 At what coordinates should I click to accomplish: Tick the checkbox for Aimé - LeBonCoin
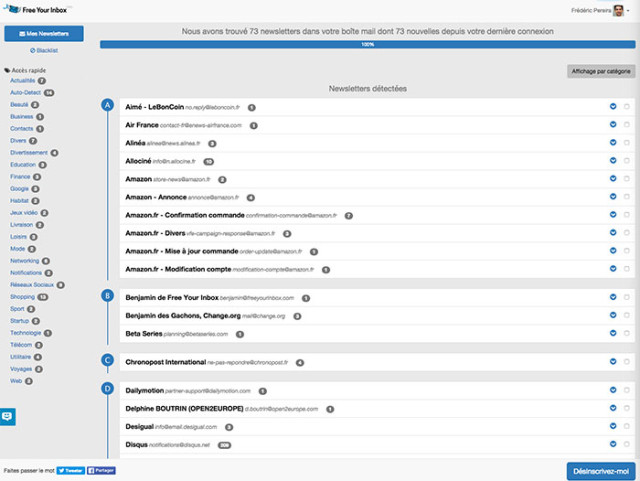[627, 107]
